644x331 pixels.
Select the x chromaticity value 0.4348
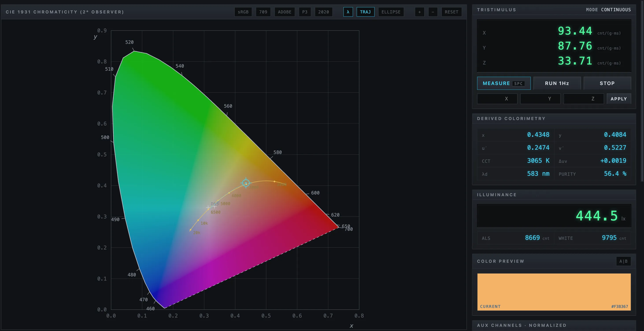[538, 135]
